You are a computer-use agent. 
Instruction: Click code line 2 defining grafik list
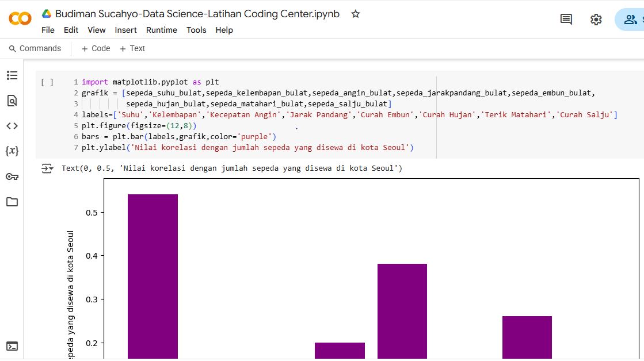(338, 93)
